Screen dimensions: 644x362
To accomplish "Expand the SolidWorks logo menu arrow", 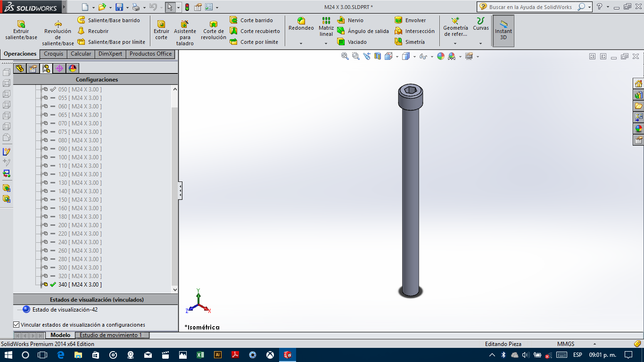I will [x=65, y=7].
